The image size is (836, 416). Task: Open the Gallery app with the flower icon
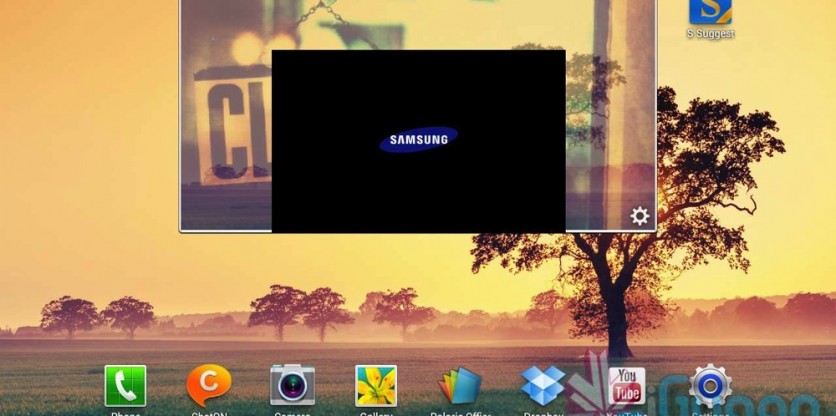click(x=376, y=386)
